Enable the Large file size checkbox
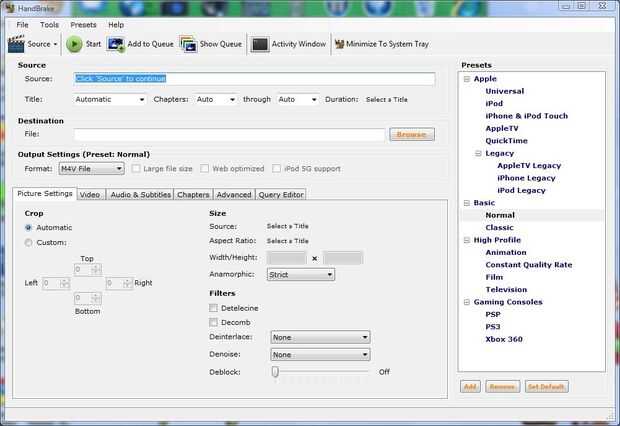Image resolution: width=620 pixels, height=426 pixels. tap(136, 169)
